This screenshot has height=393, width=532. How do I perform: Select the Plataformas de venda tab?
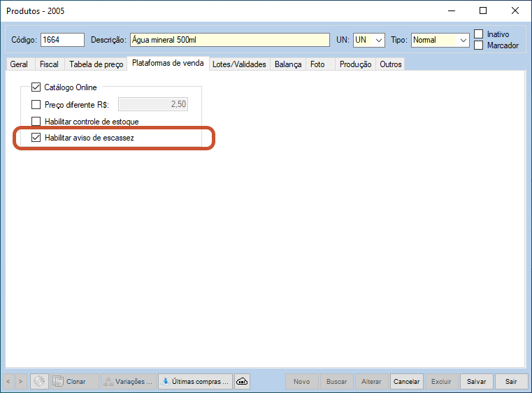168,63
